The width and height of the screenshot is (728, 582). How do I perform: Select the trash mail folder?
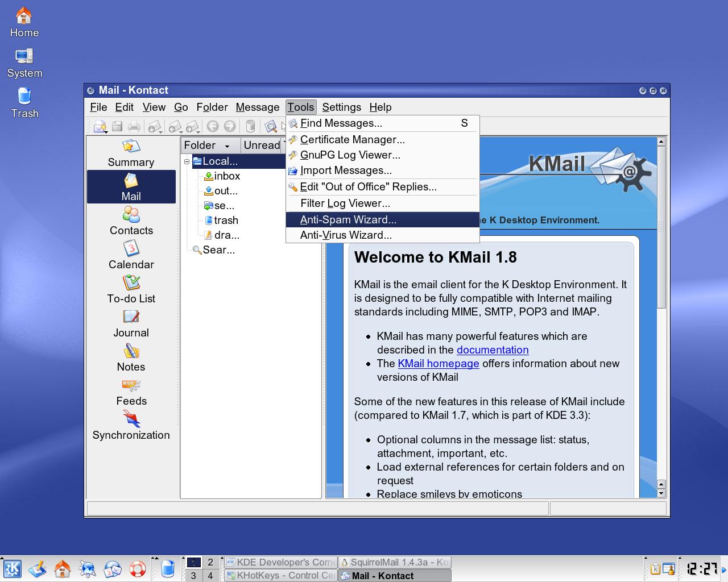(x=221, y=221)
